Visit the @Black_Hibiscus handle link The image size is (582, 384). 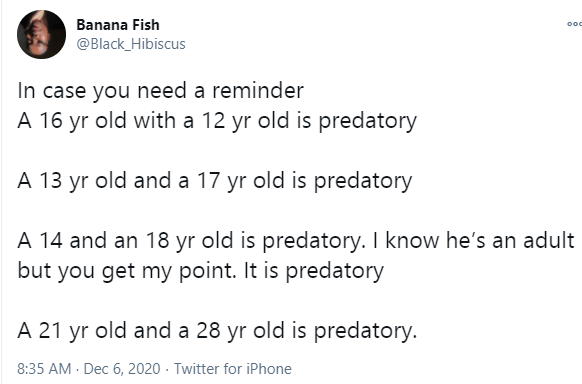click(131, 44)
